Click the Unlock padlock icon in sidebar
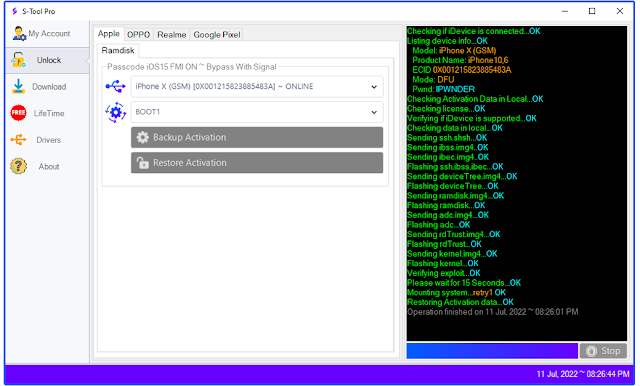Image resolution: width=640 pixels, height=386 pixels. point(18,60)
